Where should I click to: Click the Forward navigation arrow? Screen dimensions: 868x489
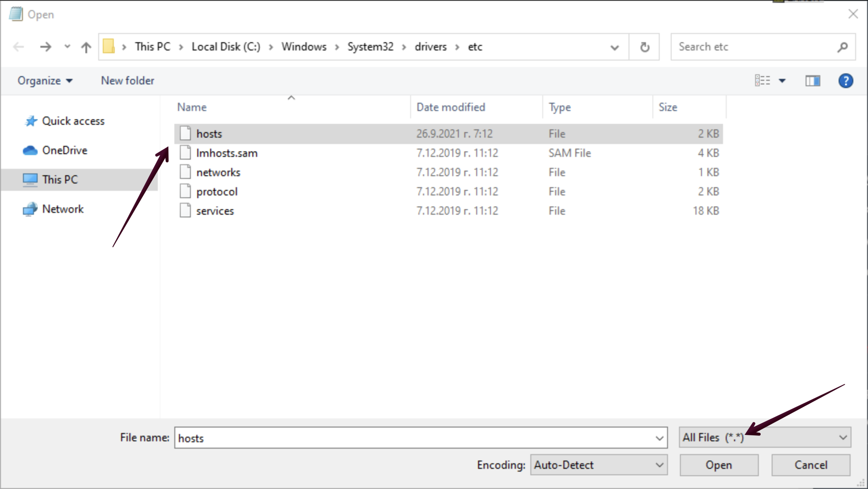45,47
